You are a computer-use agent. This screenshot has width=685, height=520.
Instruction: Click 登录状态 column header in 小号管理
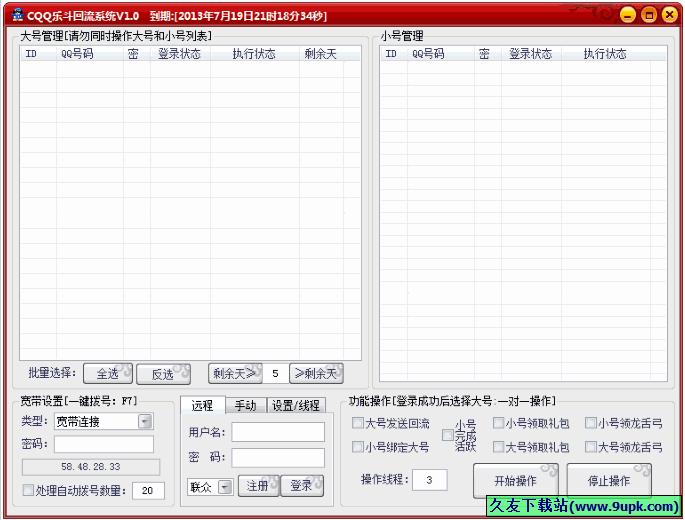532,54
